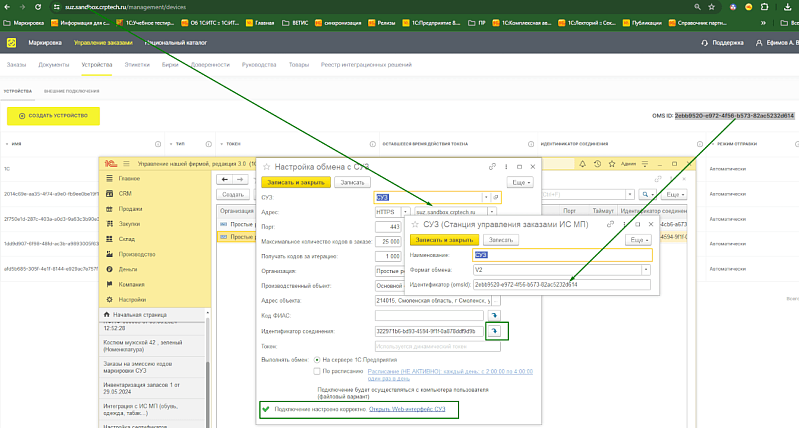Enable По расписанию checkbox
The image size is (799, 428).
(317, 371)
